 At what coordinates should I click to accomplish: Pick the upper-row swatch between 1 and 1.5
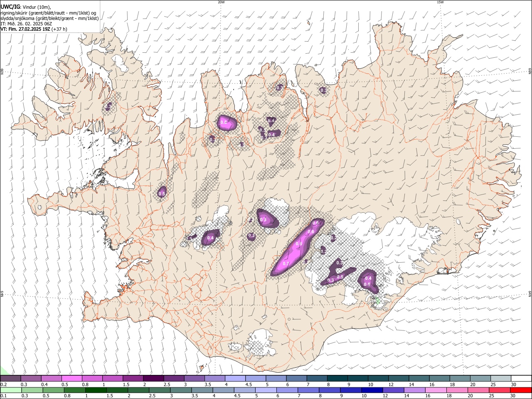click(x=112, y=378)
